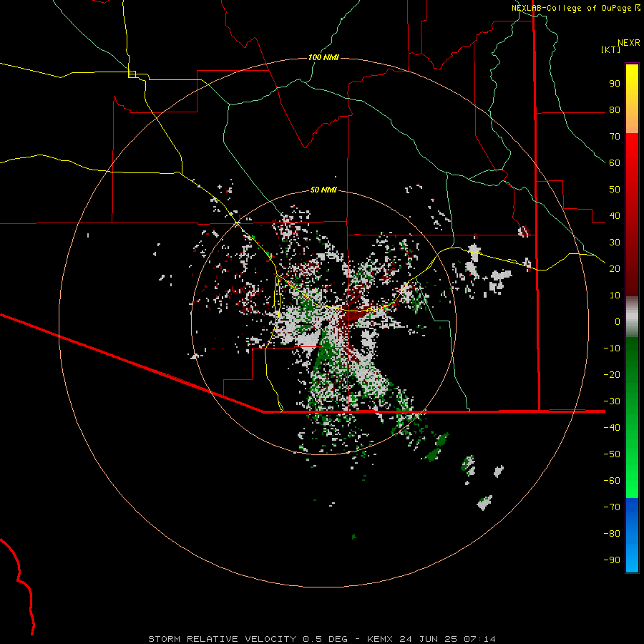Click the 20 value on the color scale

[x=615, y=268]
